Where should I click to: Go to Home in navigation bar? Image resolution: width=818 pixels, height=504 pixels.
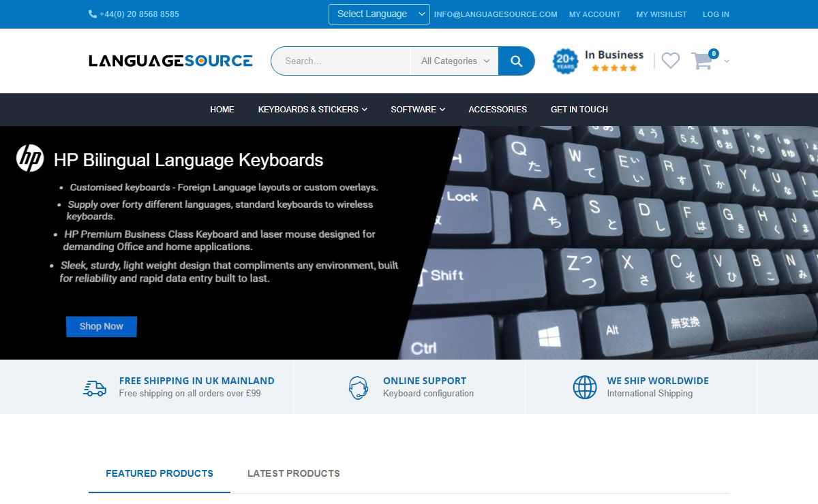222,109
